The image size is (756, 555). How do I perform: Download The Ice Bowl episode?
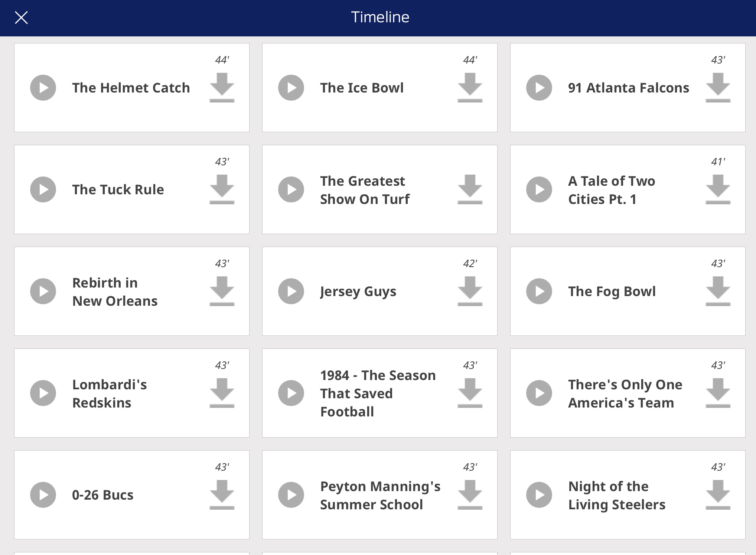click(x=470, y=88)
